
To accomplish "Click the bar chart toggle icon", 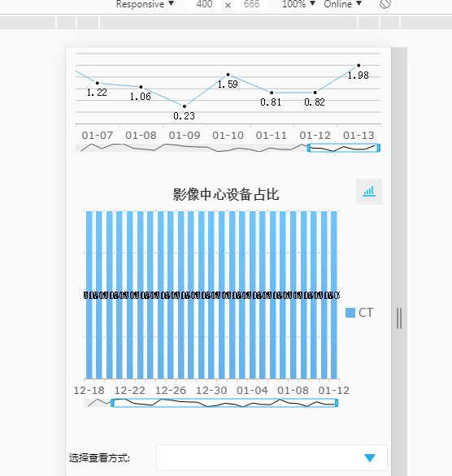I will (x=369, y=192).
